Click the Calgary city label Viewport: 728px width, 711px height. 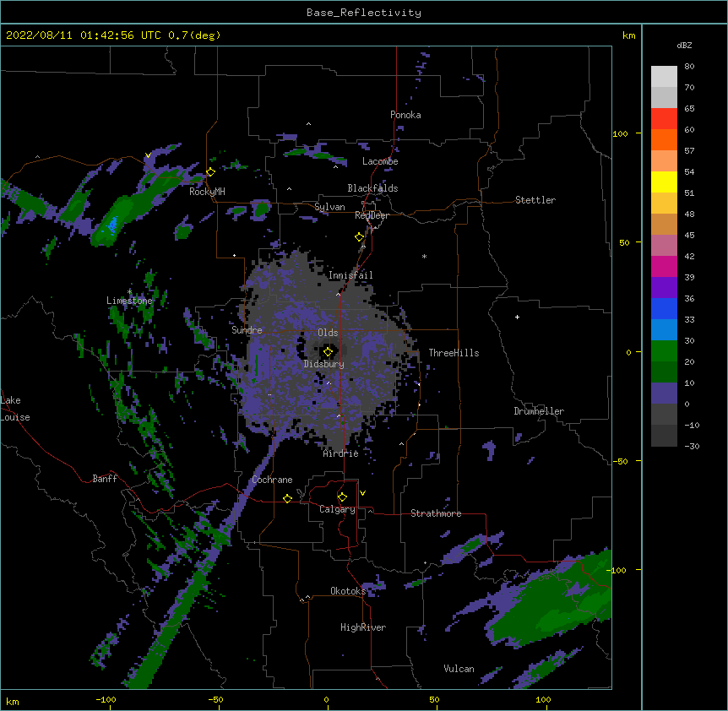coord(337,509)
